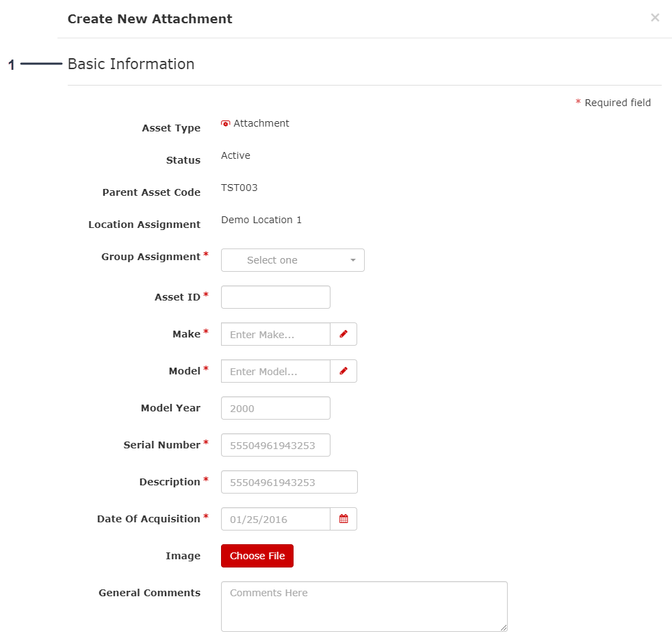Screen dimensions: 672x638
Task: Close the Create New Attachment dialog
Action: tap(655, 18)
